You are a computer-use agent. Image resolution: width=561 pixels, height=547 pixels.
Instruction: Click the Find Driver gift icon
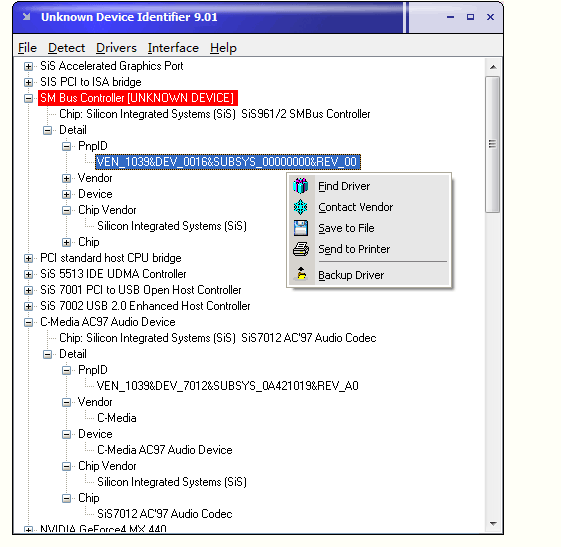pyautogui.click(x=301, y=186)
